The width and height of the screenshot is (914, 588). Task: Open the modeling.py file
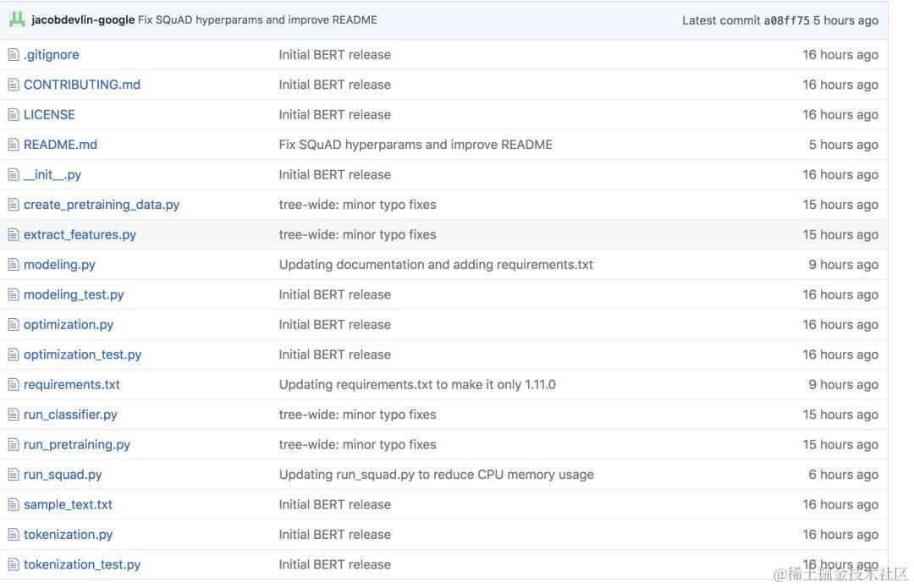[x=59, y=265]
